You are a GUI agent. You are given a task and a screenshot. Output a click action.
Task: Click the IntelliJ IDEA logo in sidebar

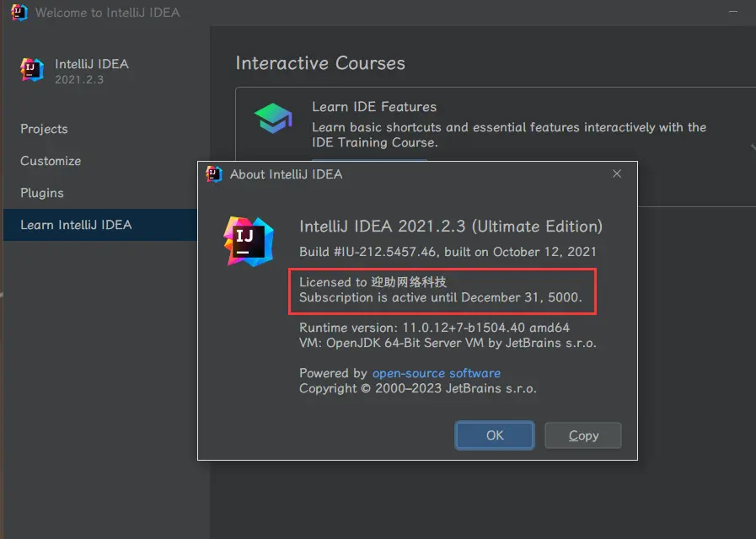pos(32,71)
